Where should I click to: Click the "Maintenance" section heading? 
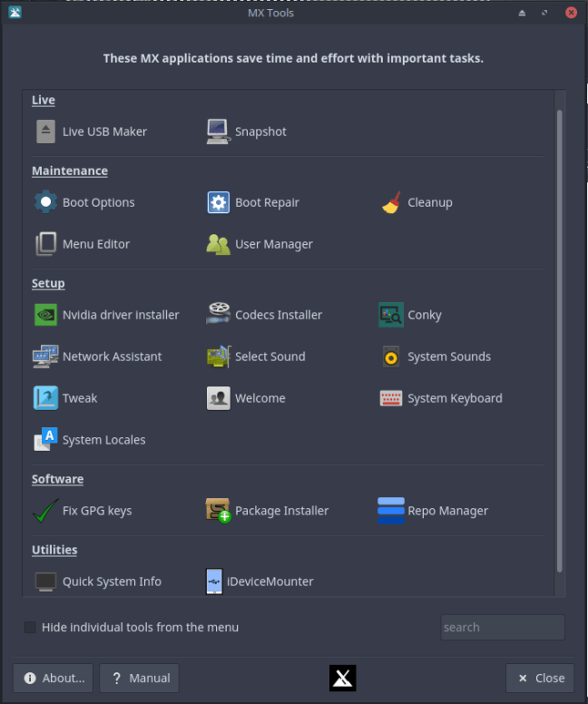pyautogui.click(x=70, y=171)
